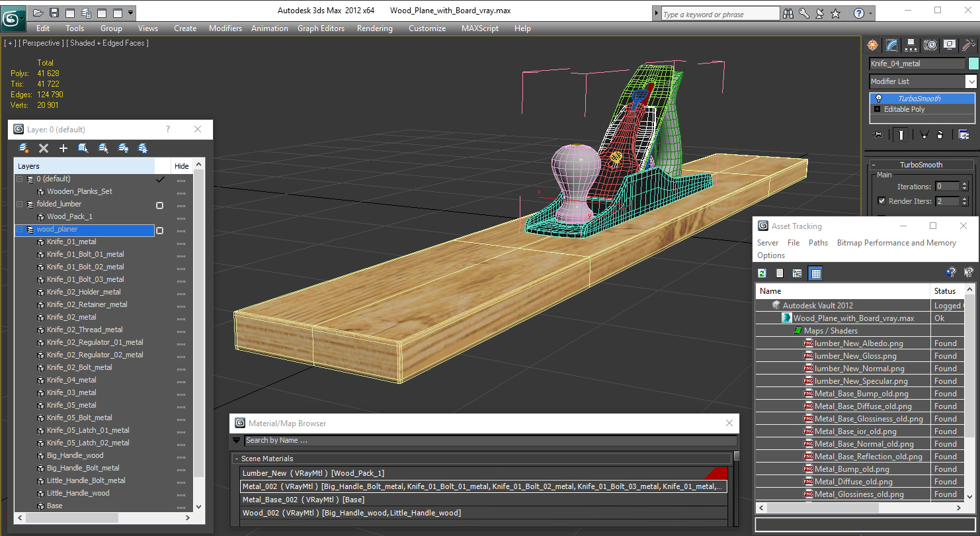Click the binoculars search icon

tap(788, 13)
